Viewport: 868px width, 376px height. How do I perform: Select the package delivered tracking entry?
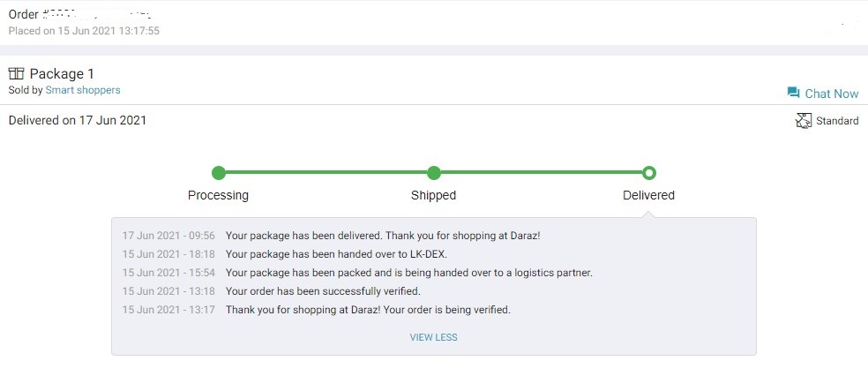point(331,236)
